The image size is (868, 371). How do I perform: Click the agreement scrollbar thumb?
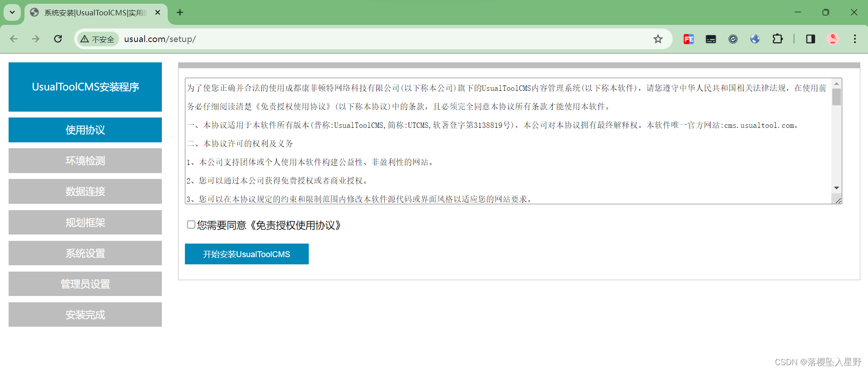pos(836,97)
